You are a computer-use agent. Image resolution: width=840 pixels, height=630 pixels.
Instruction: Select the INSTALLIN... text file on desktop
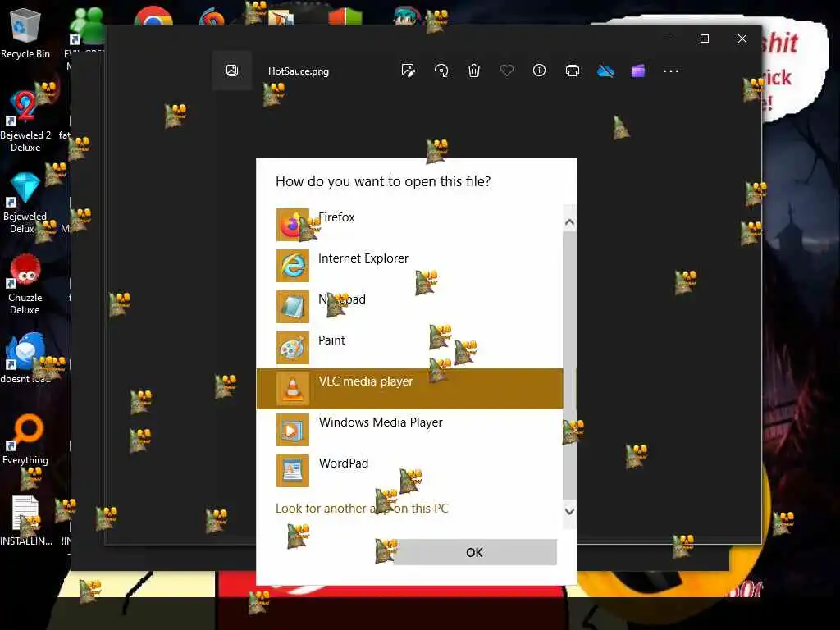25,521
